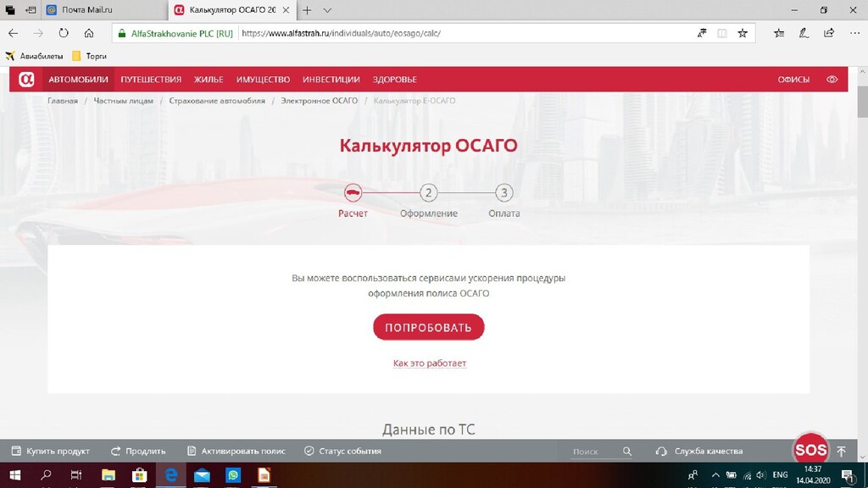
Task: Click Активировать полис in bottom bar
Action: pos(236,451)
